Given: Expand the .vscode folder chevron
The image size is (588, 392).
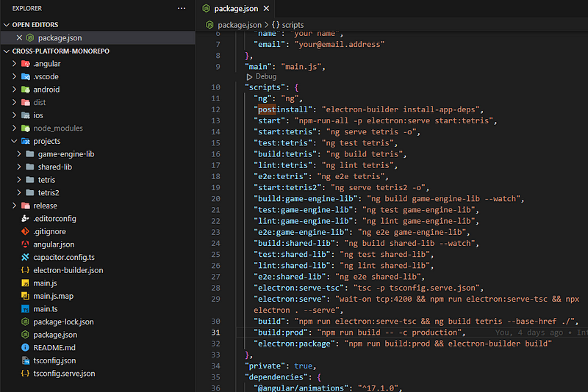Looking at the screenshot, I should [14, 76].
